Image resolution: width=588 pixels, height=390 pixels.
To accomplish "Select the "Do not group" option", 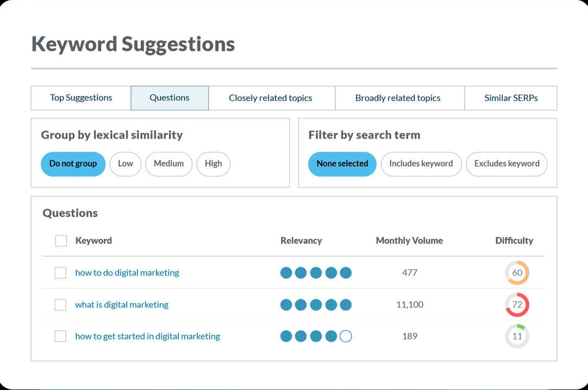I will pyautogui.click(x=73, y=164).
